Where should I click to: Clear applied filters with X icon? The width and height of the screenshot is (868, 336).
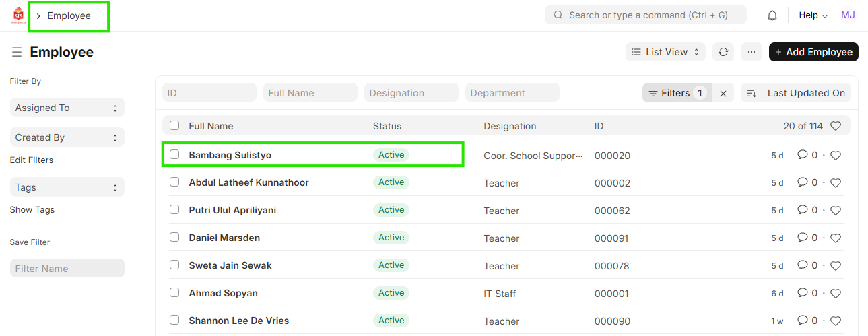click(723, 94)
